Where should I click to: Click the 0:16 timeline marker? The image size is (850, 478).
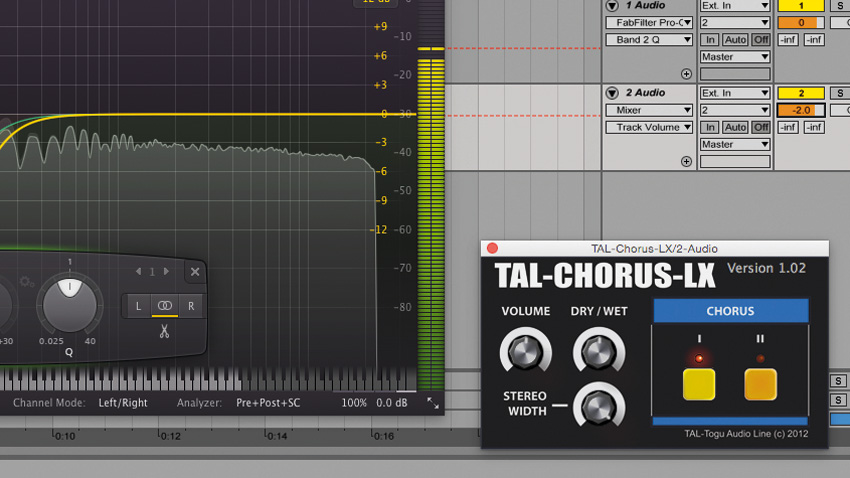tap(383, 436)
